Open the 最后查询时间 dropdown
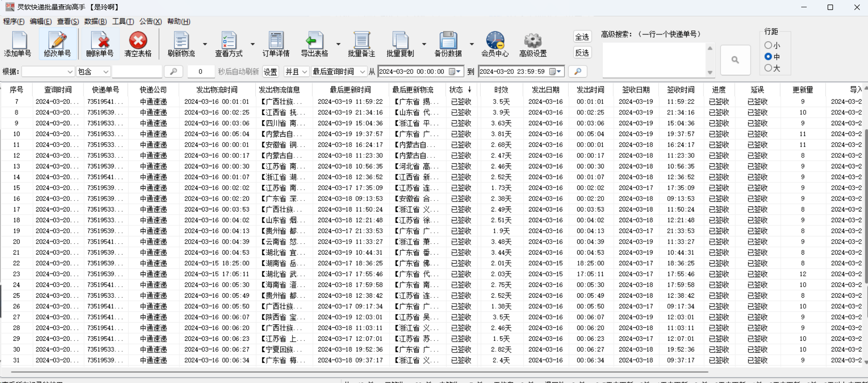 click(339, 72)
